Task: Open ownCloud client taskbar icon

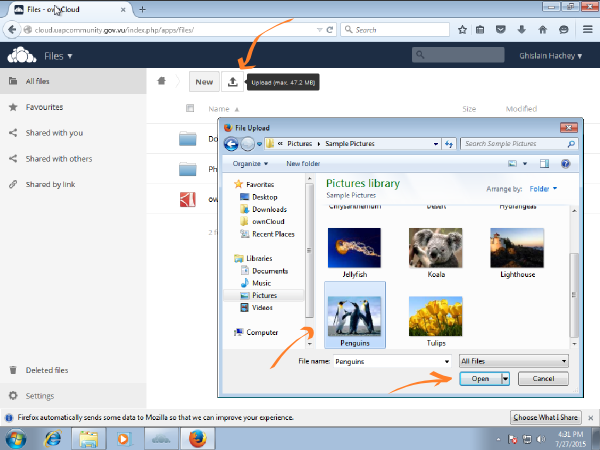Action: [161, 439]
